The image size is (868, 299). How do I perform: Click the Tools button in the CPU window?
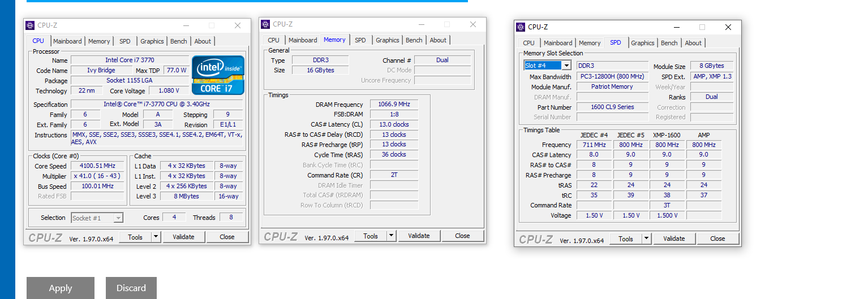click(x=135, y=237)
